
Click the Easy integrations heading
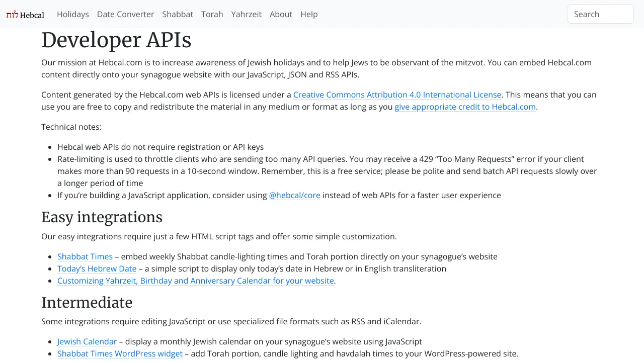tap(102, 217)
